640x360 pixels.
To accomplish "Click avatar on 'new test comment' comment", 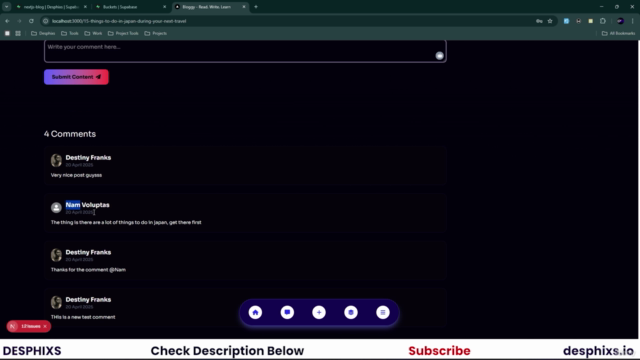I will (56, 302).
